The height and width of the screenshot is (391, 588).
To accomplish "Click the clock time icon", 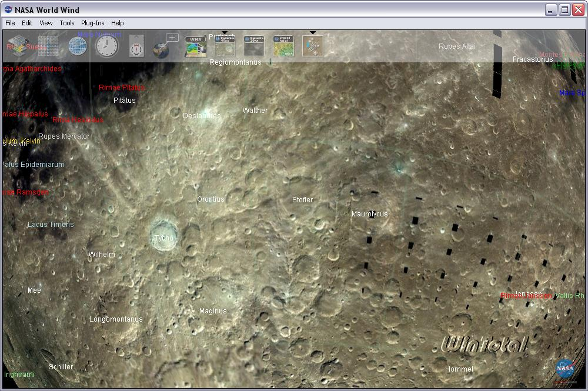I will pyautogui.click(x=107, y=46).
